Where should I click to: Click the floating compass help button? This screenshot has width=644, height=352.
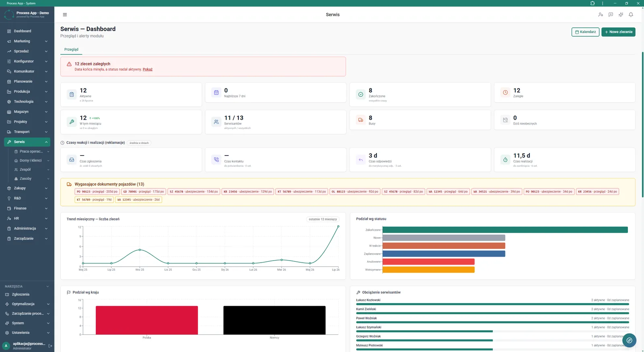[x=629, y=340]
